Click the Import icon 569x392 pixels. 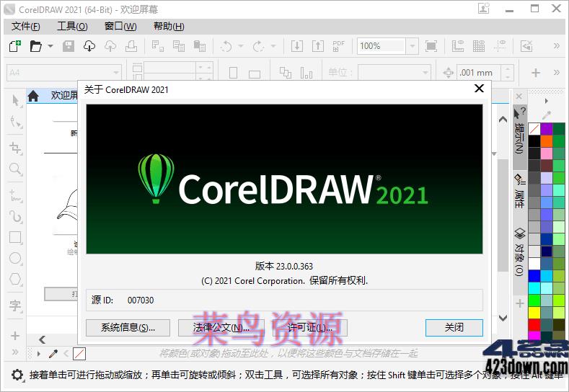(x=297, y=46)
